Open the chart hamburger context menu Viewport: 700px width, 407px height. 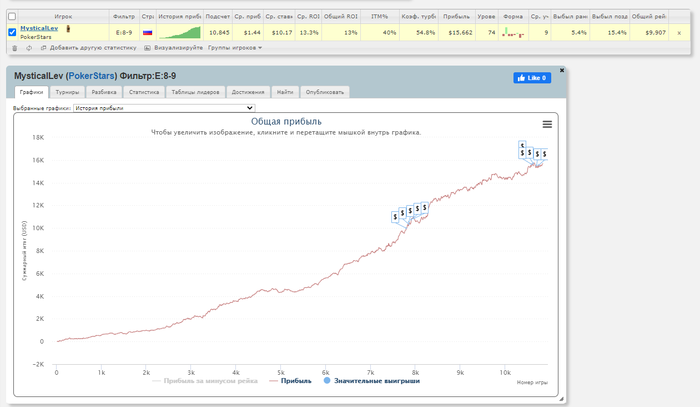547,124
